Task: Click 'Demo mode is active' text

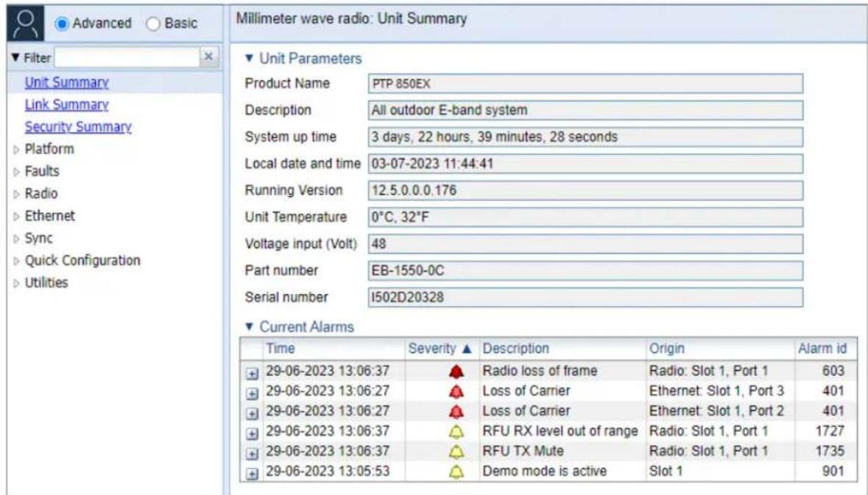Action: [x=544, y=471]
